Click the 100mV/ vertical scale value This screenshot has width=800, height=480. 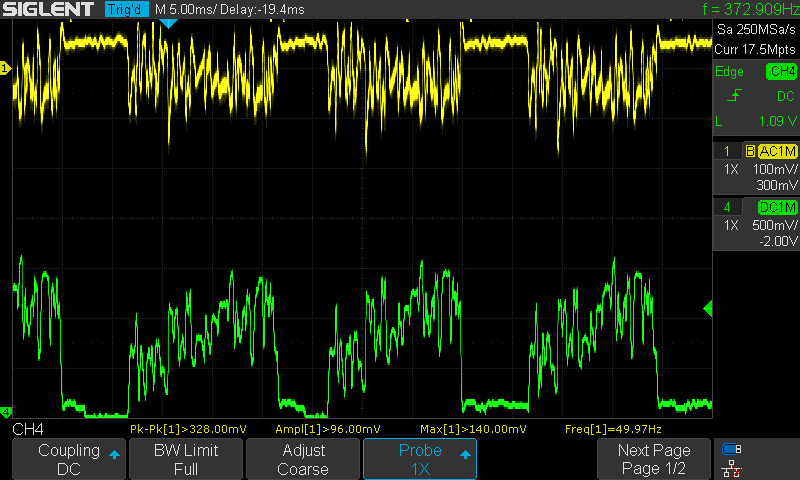click(775, 169)
